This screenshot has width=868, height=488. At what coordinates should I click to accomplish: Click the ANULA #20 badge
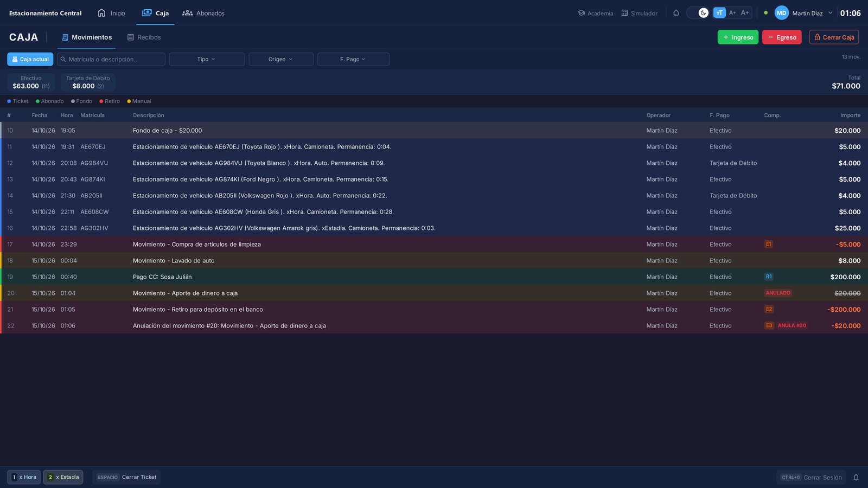click(x=792, y=326)
